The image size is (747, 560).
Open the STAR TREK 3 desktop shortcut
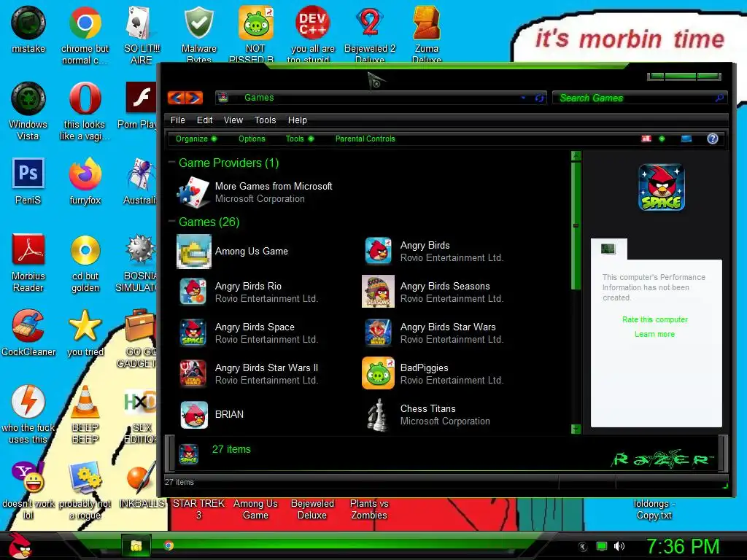click(x=198, y=509)
